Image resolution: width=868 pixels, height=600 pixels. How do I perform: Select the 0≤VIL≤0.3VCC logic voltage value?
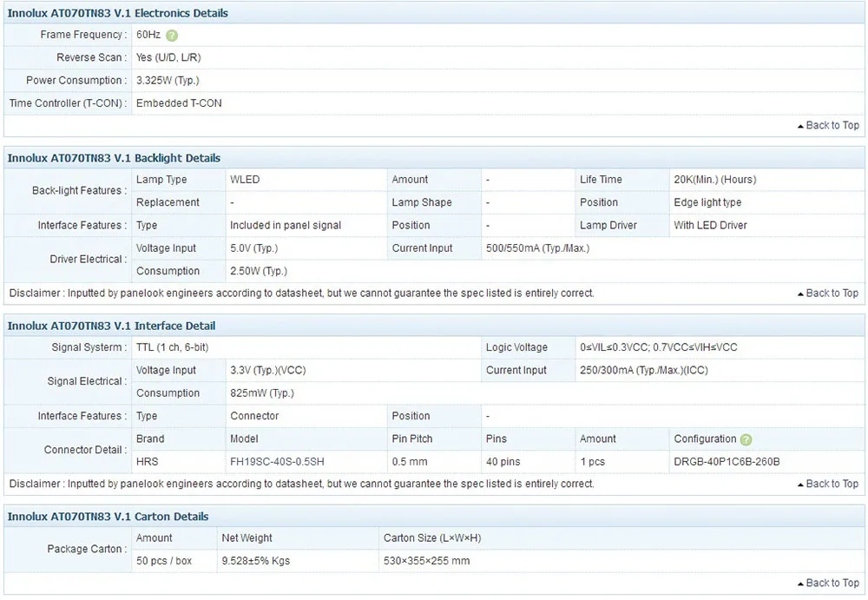(x=659, y=348)
